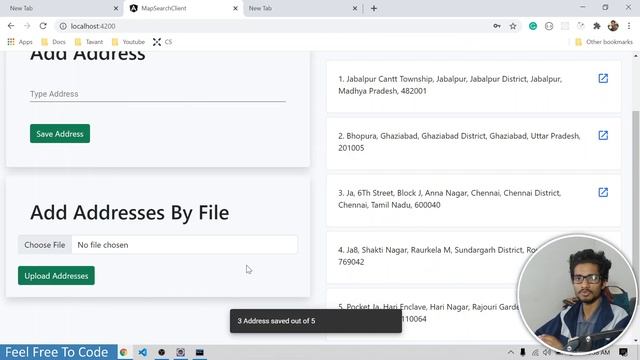
Task: Open the Apps bookmarks shortcut
Action: pyautogui.click(x=20, y=42)
